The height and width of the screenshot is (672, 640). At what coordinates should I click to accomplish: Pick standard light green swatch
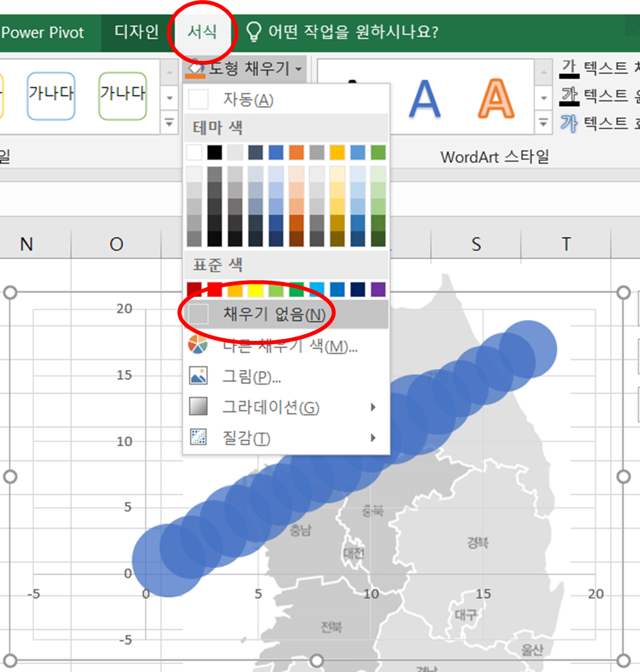(x=276, y=289)
